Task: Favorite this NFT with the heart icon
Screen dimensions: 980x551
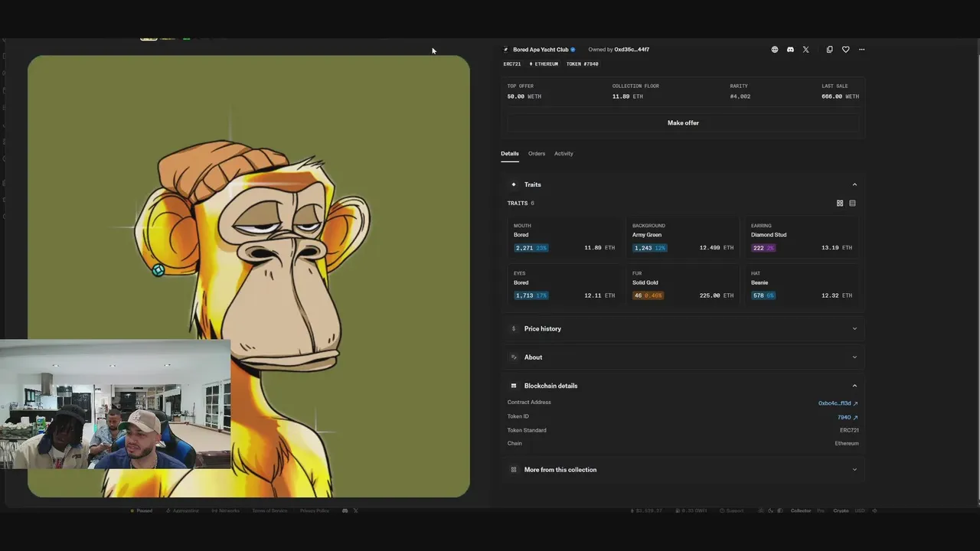Action: [x=846, y=50]
